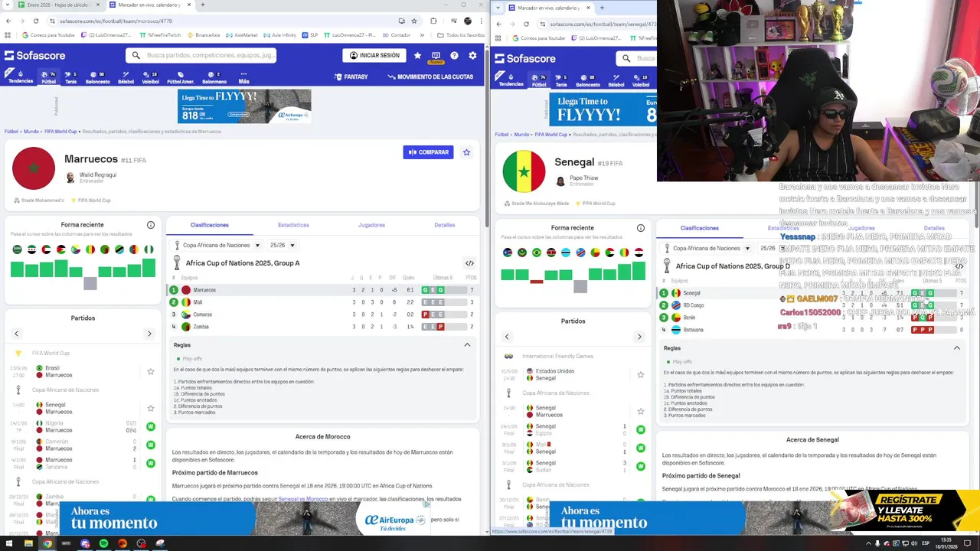Open the Mali row in Group A table
The image size is (980, 551).
coord(322,302)
